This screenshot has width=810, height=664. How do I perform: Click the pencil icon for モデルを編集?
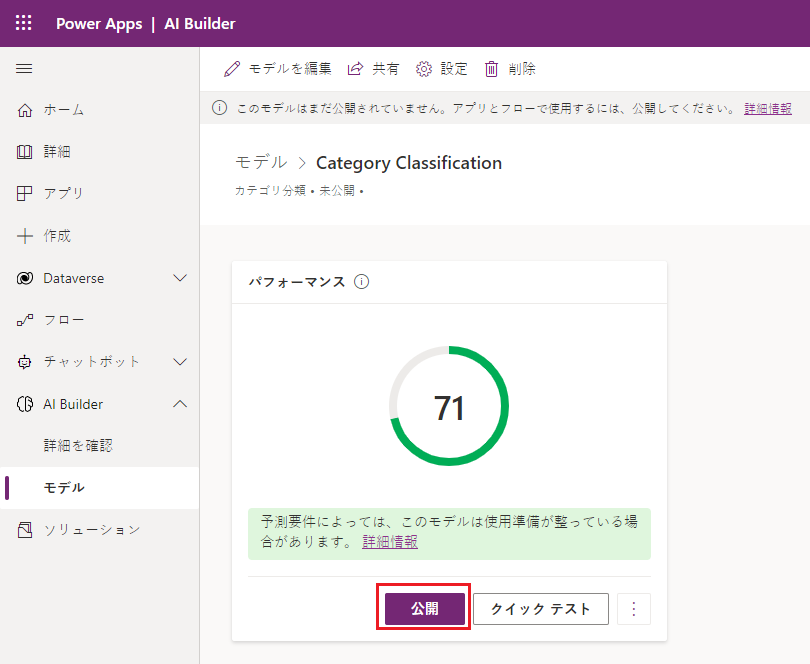(x=232, y=69)
